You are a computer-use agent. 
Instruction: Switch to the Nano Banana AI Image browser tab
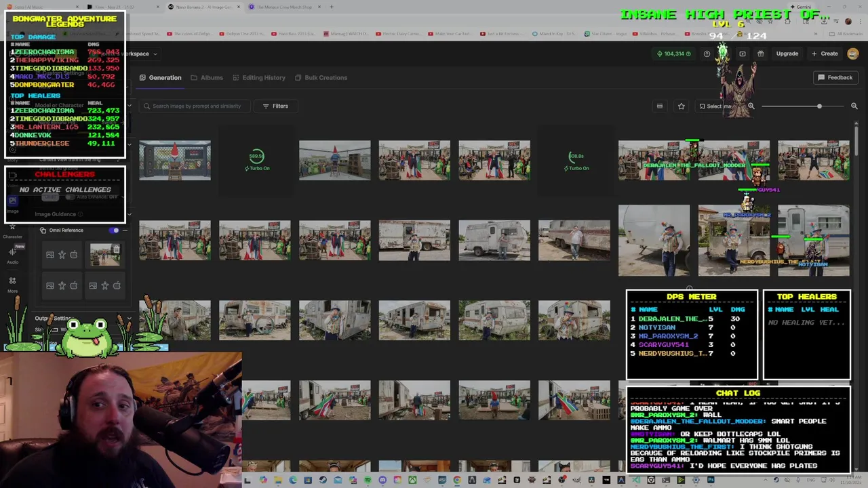(203, 7)
